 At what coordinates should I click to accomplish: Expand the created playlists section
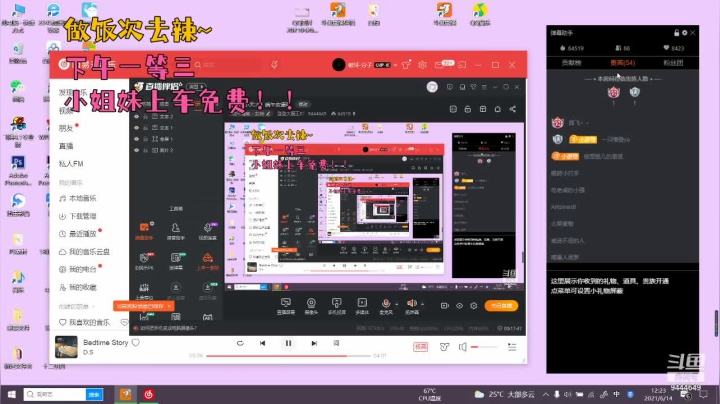click(x=93, y=306)
